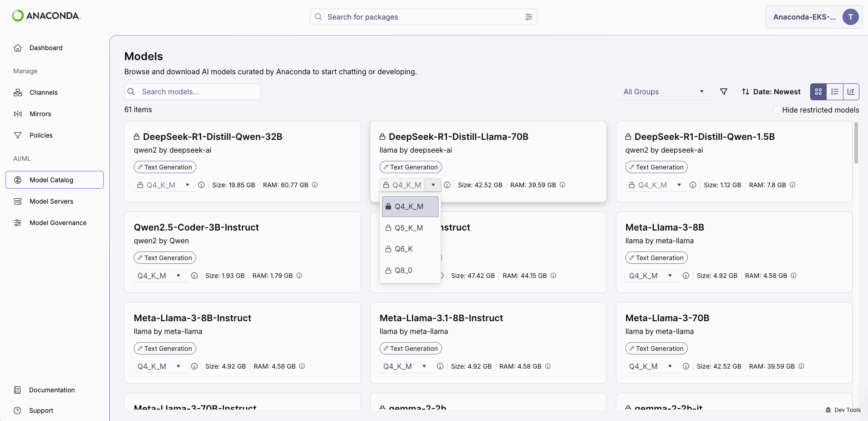Open the chart view icon
The width and height of the screenshot is (868, 421).
coord(851,92)
